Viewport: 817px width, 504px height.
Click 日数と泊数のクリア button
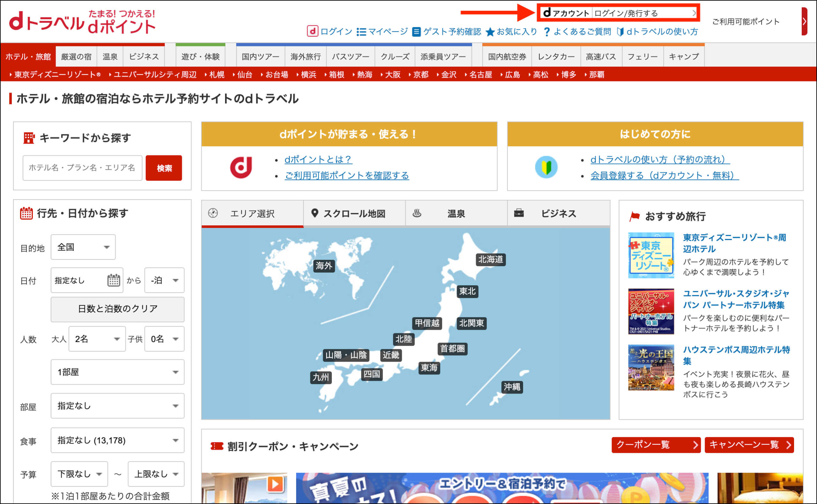coord(117,309)
